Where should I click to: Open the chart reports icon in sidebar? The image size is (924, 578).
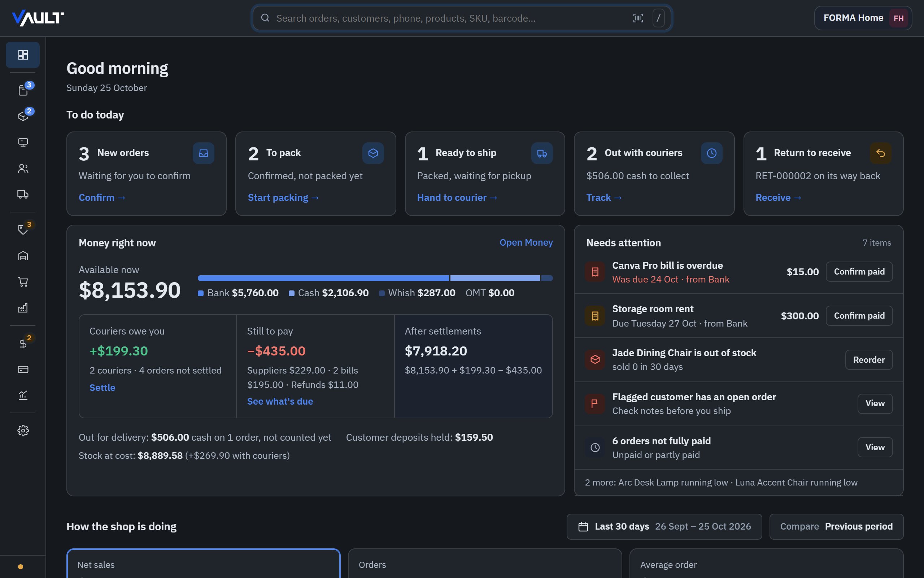23,395
